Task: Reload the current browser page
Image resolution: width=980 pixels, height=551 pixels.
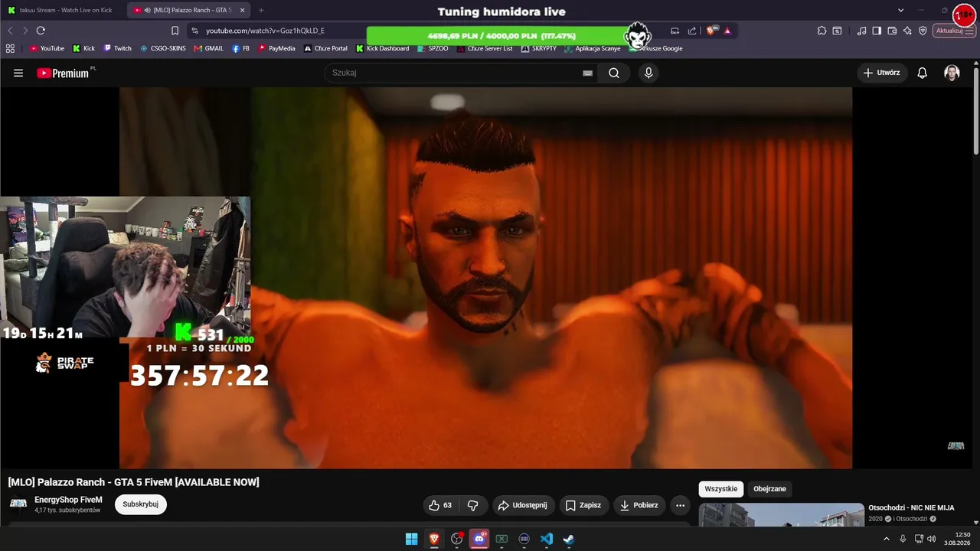Action: tap(41, 31)
